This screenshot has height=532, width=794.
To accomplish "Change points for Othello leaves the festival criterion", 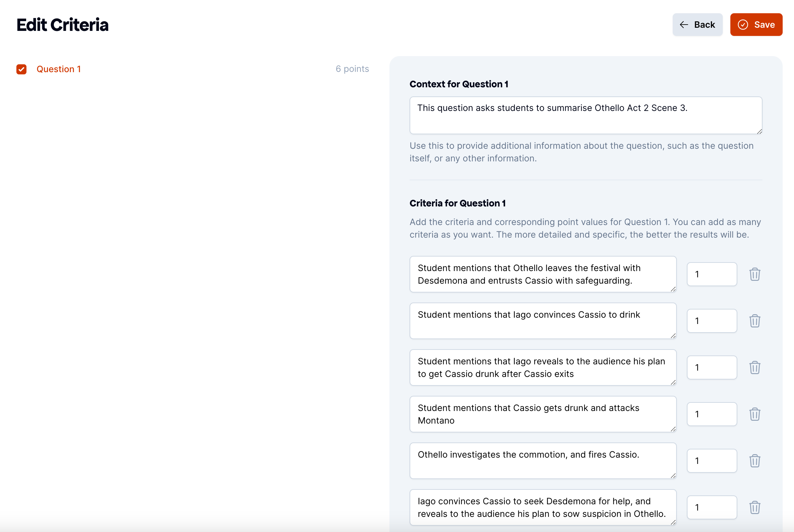I will pos(711,274).
